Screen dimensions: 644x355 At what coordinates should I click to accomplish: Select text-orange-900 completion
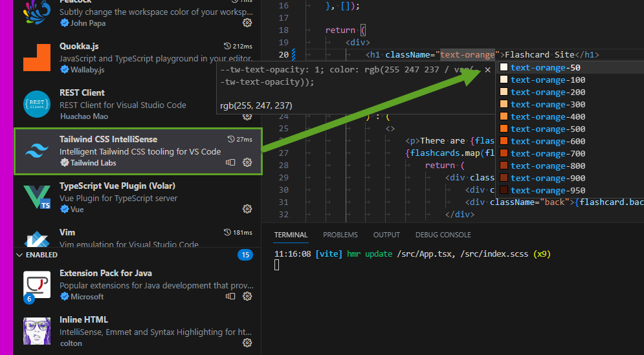tap(570, 178)
